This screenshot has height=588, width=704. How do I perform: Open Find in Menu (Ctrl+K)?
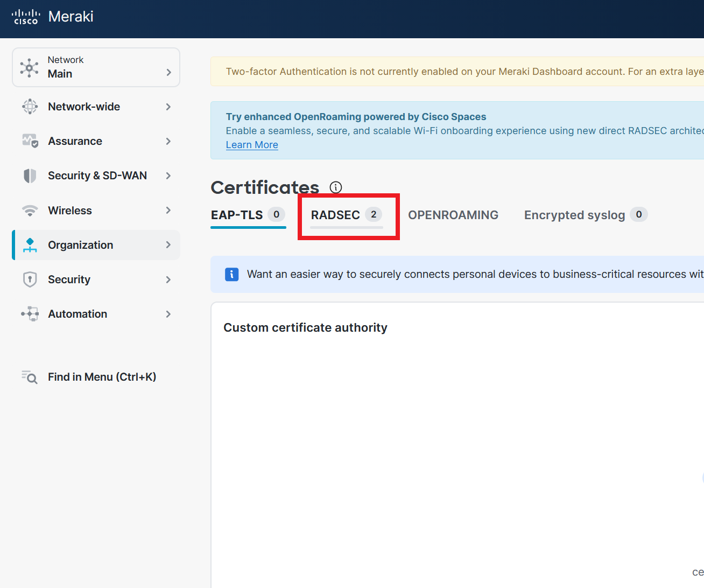point(96,377)
